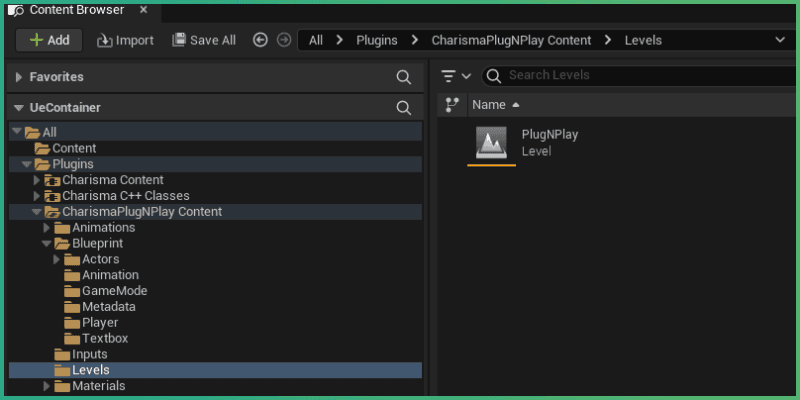Viewport: 800px width, 400px height.
Task: Select the Animation folder under Blueprint
Action: pyautogui.click(x=215, y=275)
